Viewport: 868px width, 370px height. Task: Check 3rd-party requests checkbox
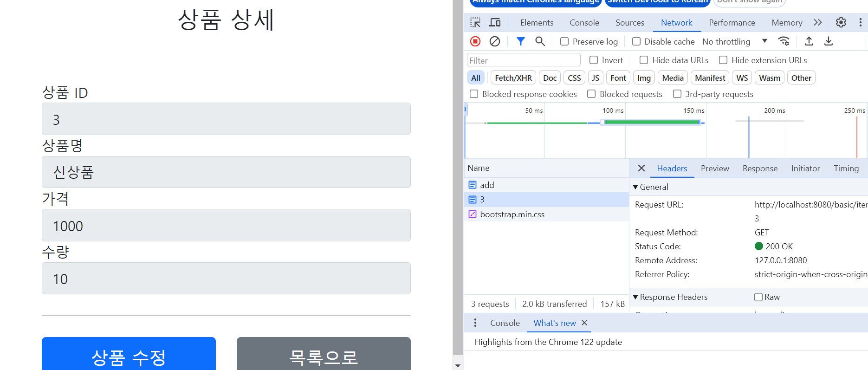(x=677, y=94)
